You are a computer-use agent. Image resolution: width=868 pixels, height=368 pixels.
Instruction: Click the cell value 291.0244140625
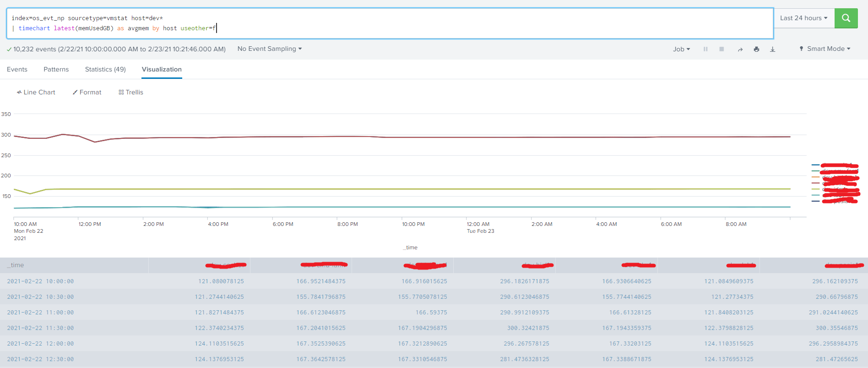pos(833,313)
